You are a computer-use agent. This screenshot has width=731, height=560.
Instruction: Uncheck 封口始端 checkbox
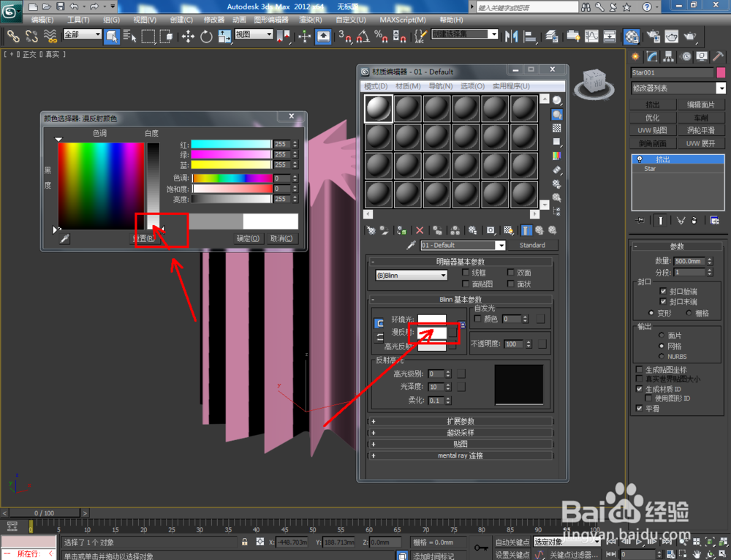click(663, 291)
